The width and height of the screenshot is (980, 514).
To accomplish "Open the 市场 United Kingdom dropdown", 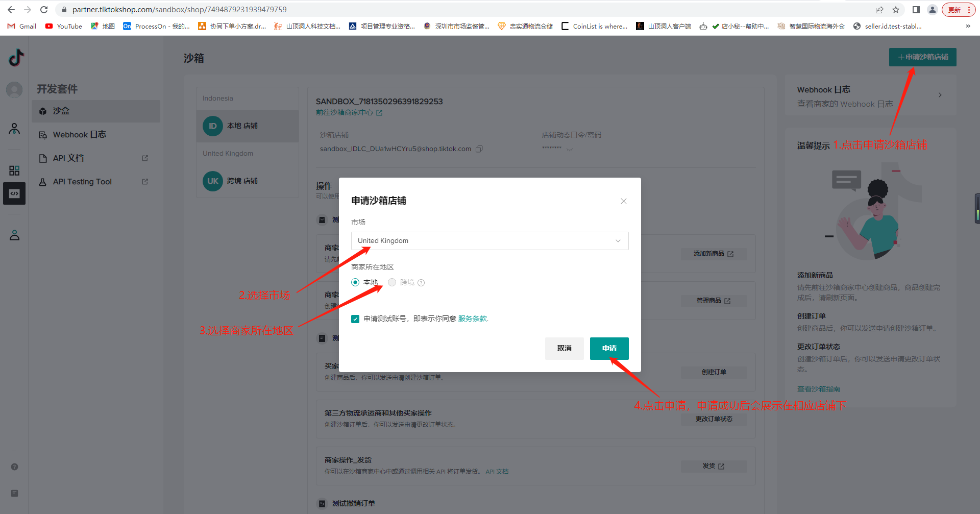I will click(489, 241).
